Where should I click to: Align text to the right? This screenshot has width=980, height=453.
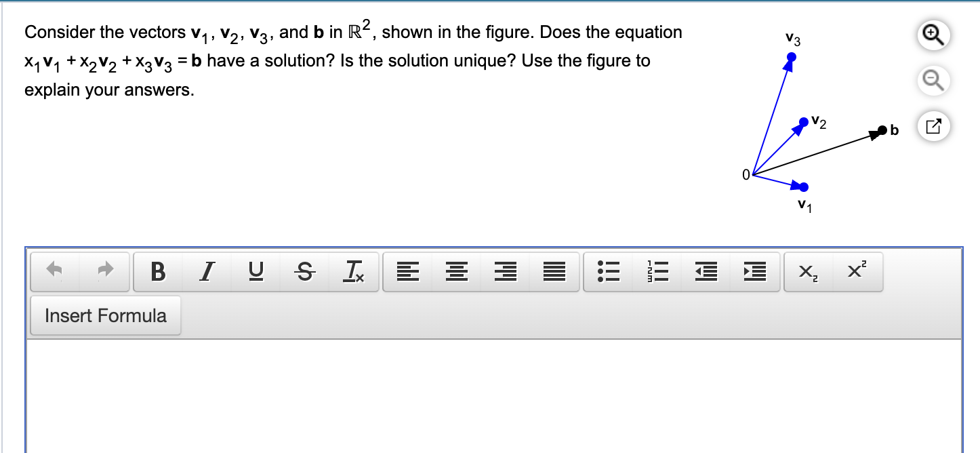coord(505,271)
